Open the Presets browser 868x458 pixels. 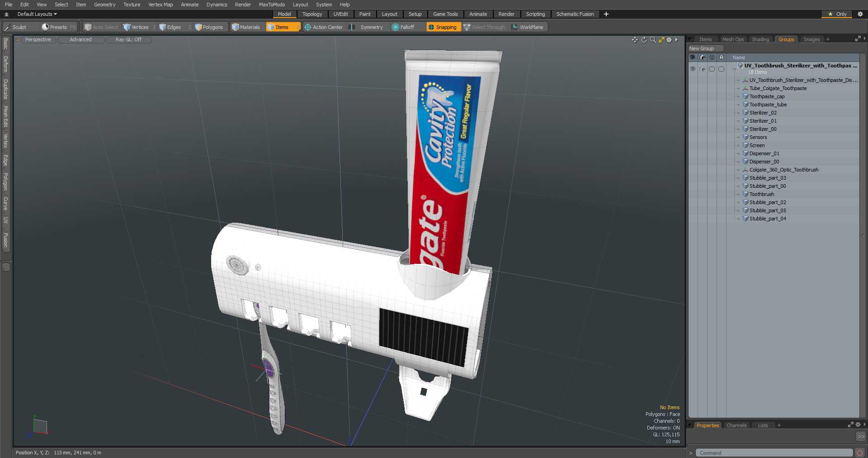pyautogui.click(x=59, y=27)
